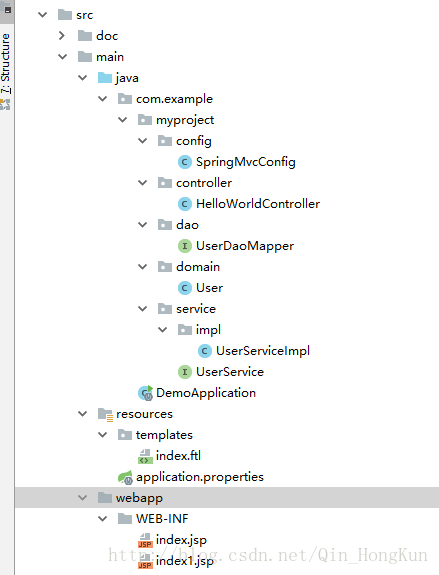Collapse the config package chevron
The image size is (439, 575).
[x=143, y=141]
